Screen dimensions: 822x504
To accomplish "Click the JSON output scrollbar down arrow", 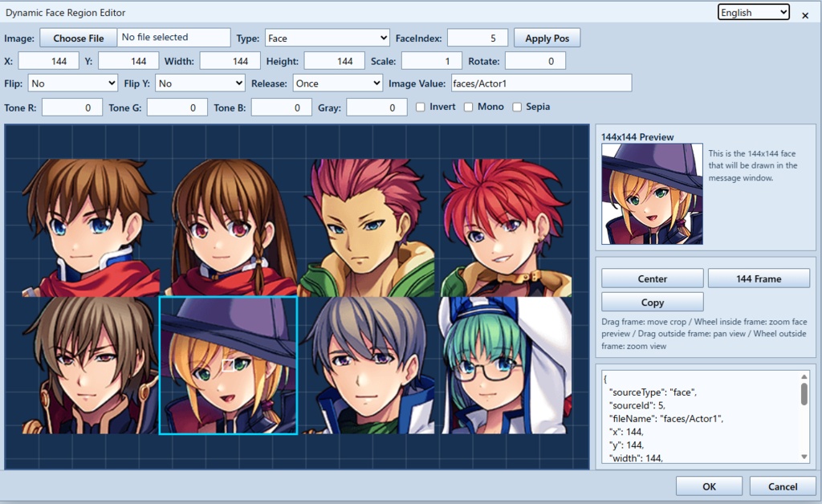I will click(x=804, y=457).
